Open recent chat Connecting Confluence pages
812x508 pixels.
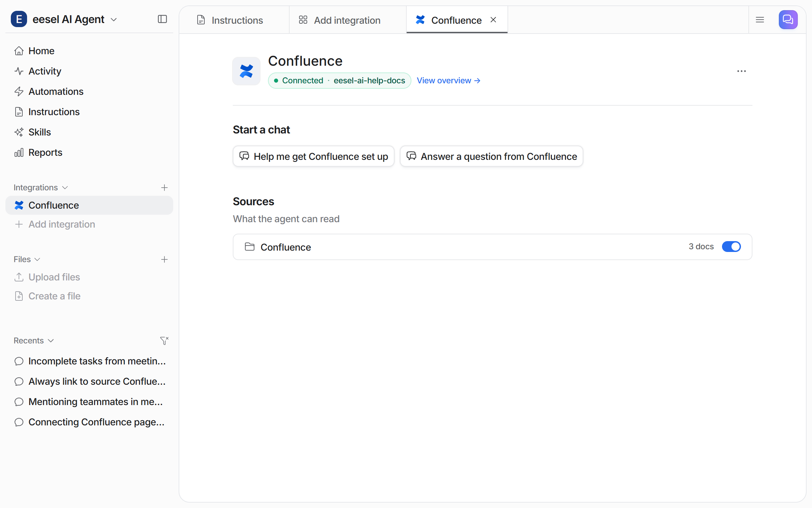(89, 422)
